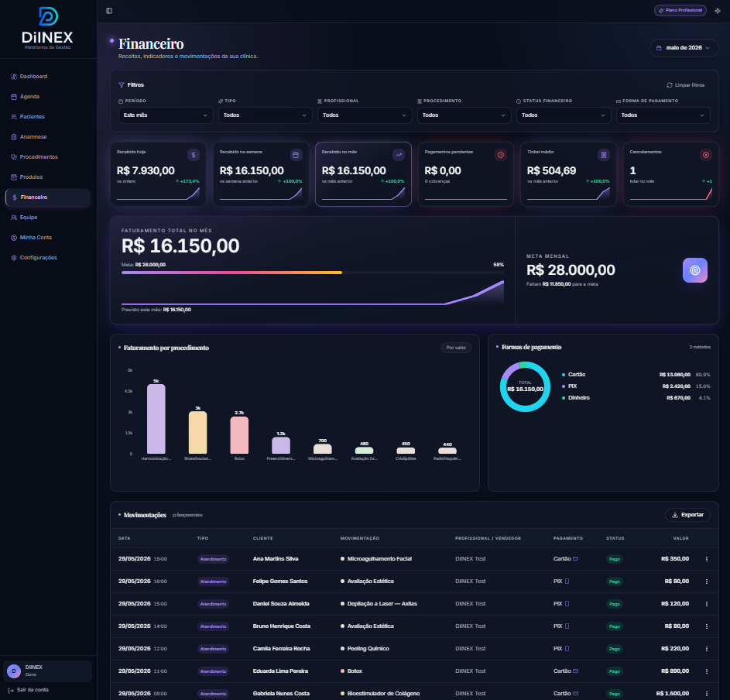Open the Tipo filter dropdown
This screenshot has width=730, height=700.
point(265,115)
